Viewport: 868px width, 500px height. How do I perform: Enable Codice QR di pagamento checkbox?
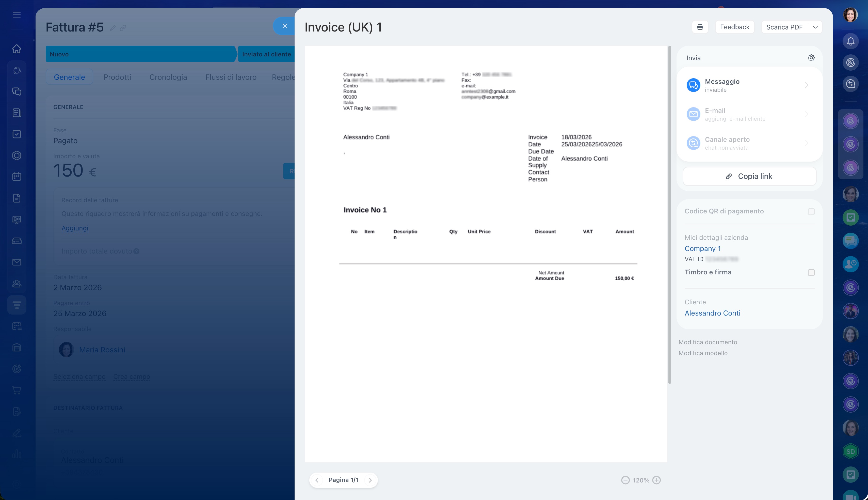(811, 212)
